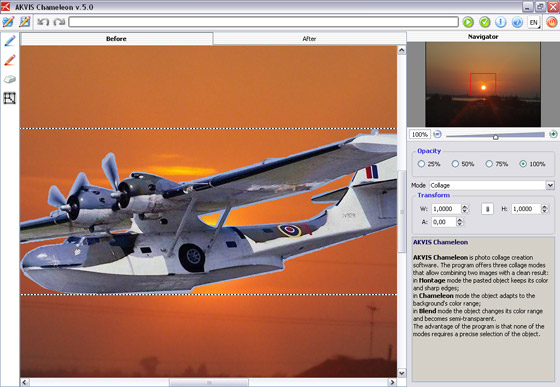Click the Navigator panel header
560x387 pixels.
coord(483,36)
